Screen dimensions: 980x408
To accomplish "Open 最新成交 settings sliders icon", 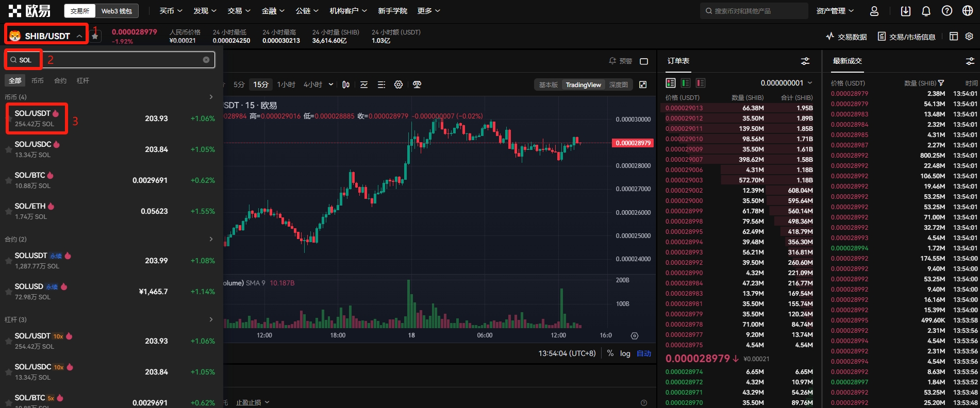I will pyautogui.click(x=970, y=61).
